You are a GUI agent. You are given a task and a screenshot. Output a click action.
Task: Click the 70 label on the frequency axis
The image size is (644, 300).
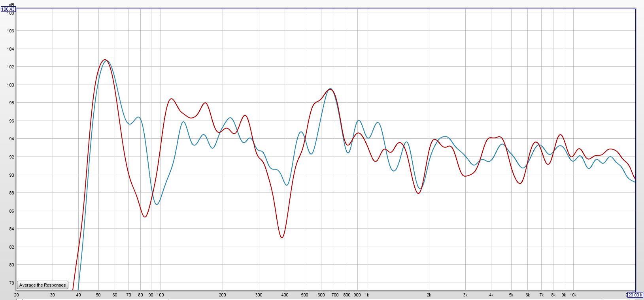[x=128, y=295]
